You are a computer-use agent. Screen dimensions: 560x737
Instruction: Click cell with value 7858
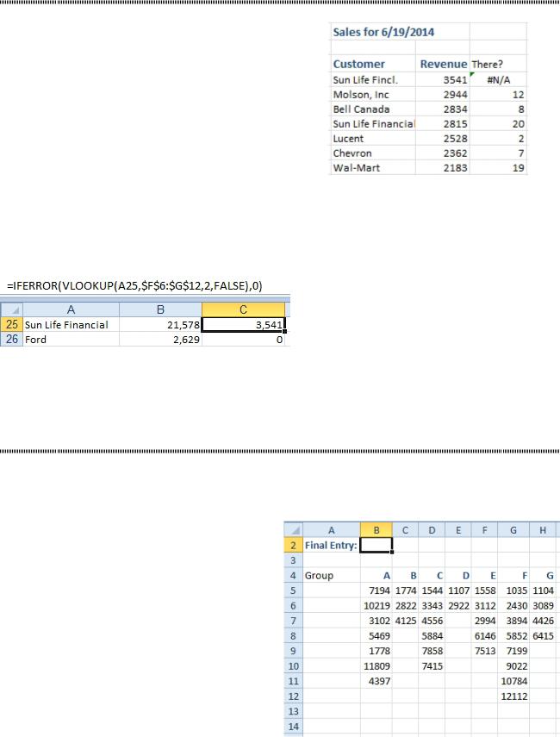point(432,651)
